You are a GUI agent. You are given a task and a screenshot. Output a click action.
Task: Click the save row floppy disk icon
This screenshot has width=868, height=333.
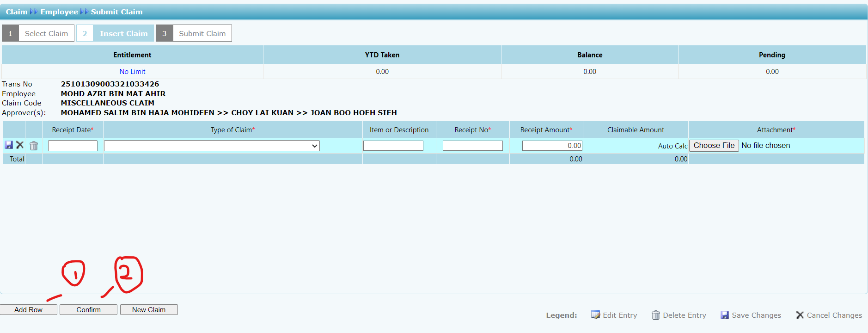[9, 145]
